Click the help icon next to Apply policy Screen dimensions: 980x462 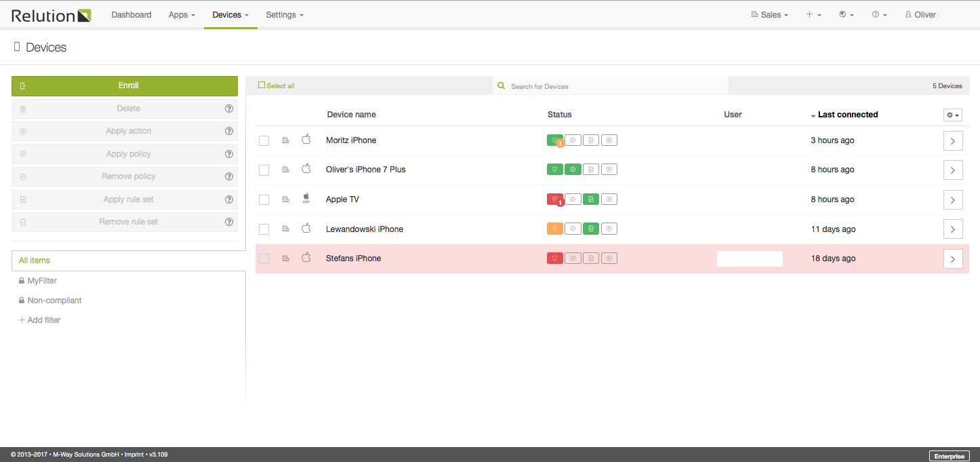229,154
